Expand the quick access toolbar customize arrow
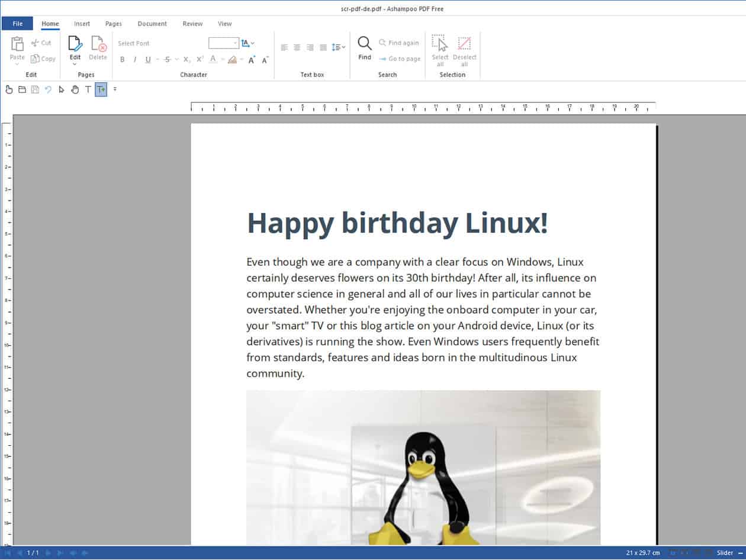The width and height of the screenshot is (746, 560). [x=115, y=89]
